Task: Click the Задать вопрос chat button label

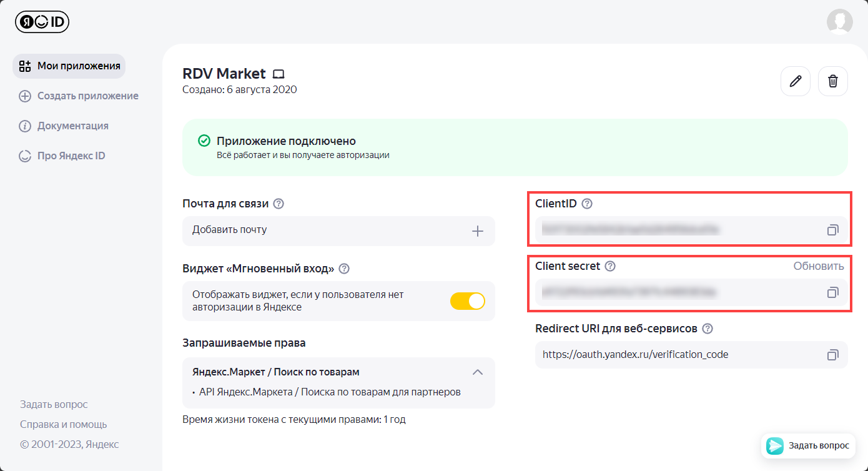Action: [x=819, y=445]
